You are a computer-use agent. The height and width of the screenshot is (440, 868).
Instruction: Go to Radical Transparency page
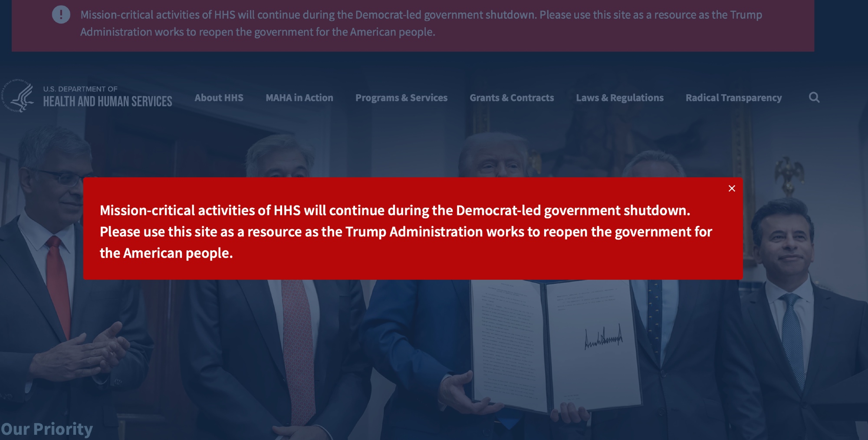[733, 98]
